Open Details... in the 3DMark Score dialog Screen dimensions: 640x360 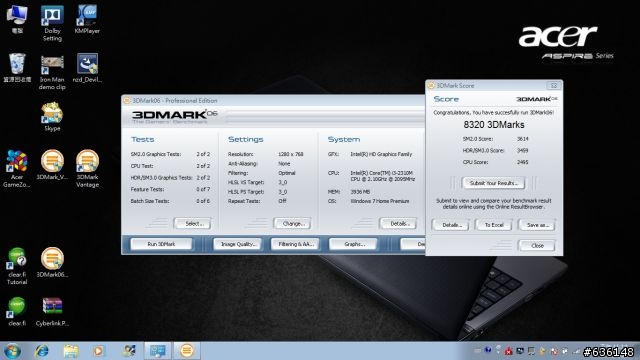(x=451, y=225)
